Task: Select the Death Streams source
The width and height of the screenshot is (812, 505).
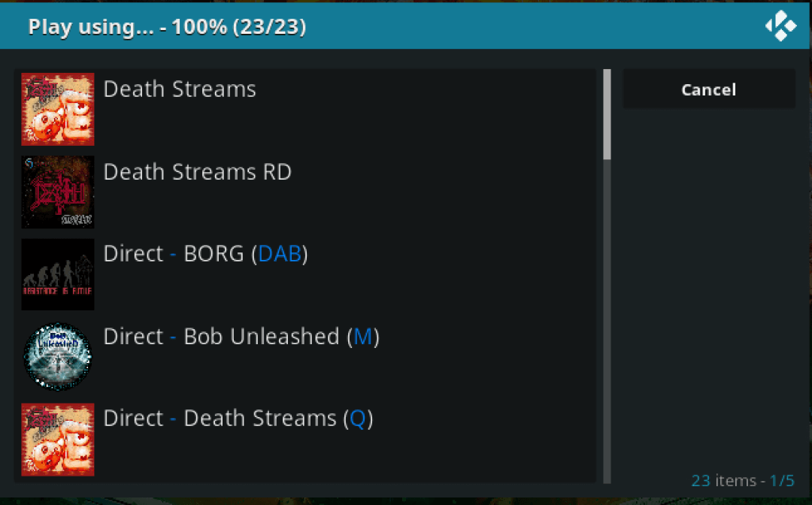Action: pos(179,89)
